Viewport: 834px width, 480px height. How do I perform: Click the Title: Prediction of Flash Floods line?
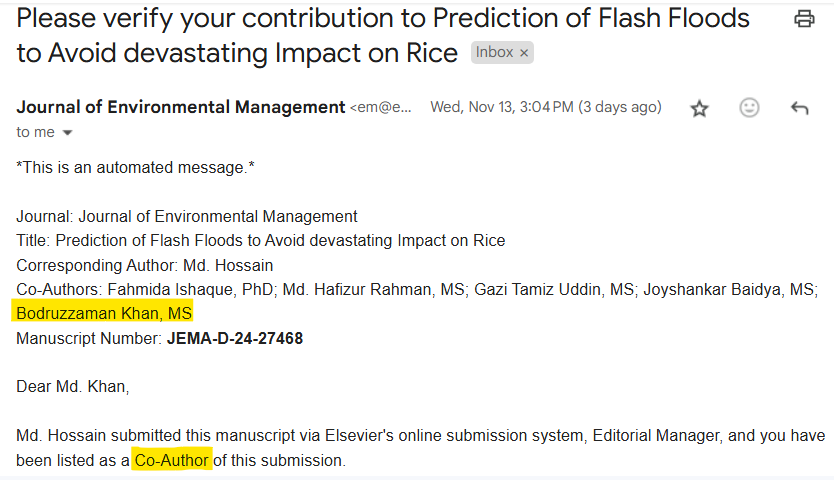coord(261,241)
